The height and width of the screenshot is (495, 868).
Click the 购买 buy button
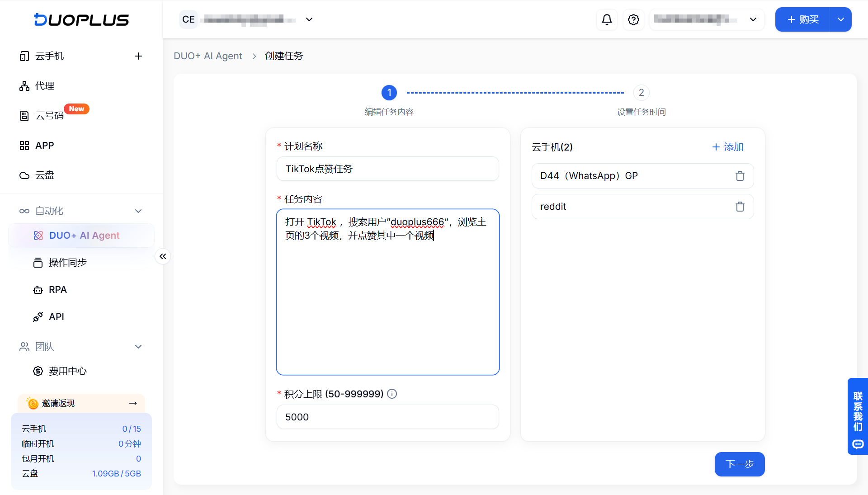[x=803, y=19]
